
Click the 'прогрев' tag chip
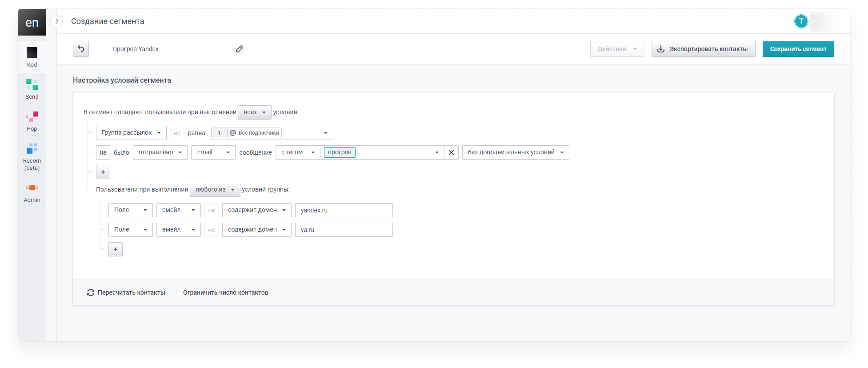coord(340,152)
